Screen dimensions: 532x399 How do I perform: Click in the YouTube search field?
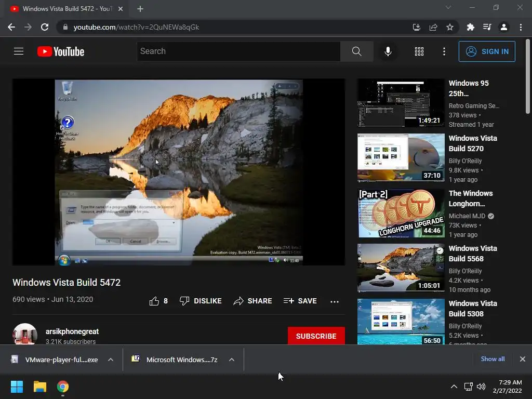pos(238,51)
